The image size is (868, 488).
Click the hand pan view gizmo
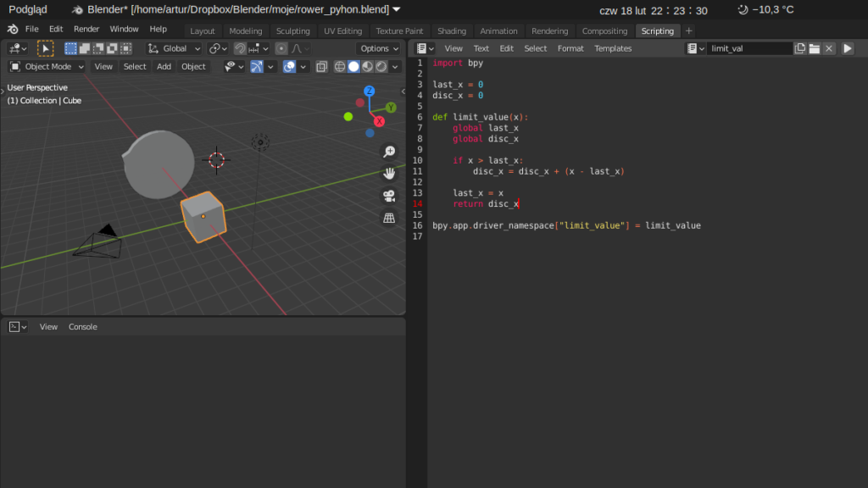tap(389, 174)
